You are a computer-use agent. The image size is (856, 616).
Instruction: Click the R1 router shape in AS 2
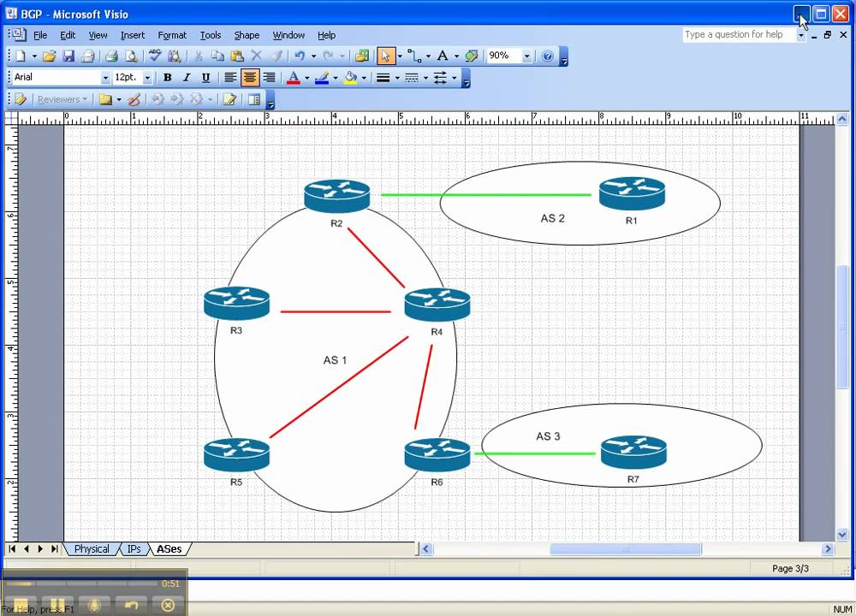(x=633, y=193)
